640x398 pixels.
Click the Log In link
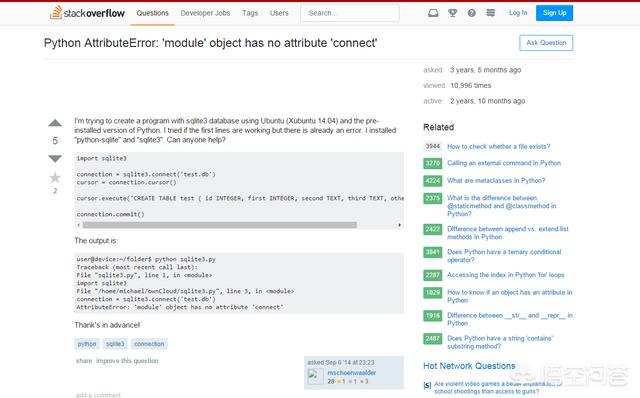tap(518, 13)
